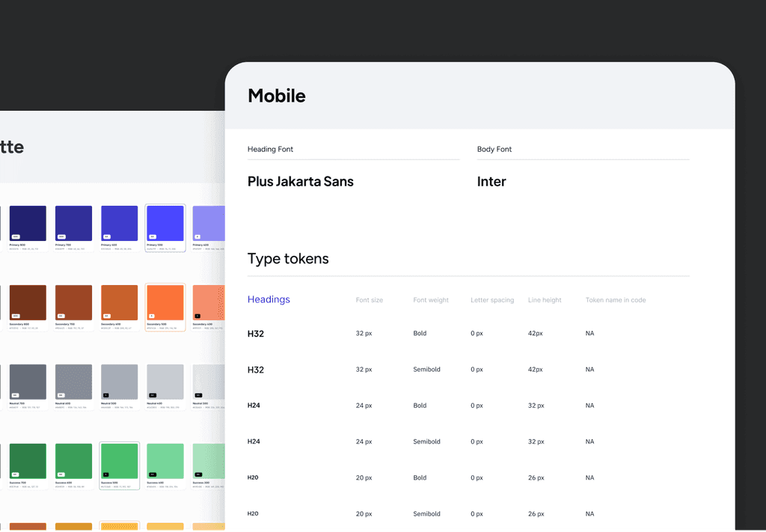This screenshot has height=532, width=766.
Task: Pick the Success 500 green swatch
Action: (x=120, y=461)
